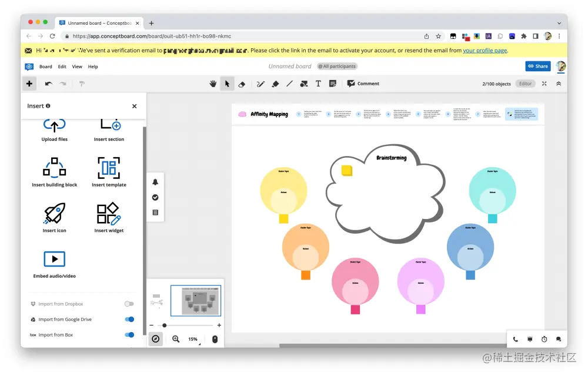The width and height of the screenshot is (588, 375).
Task: Enable Import from Dropbox
Action: click(x=129, y=304)
